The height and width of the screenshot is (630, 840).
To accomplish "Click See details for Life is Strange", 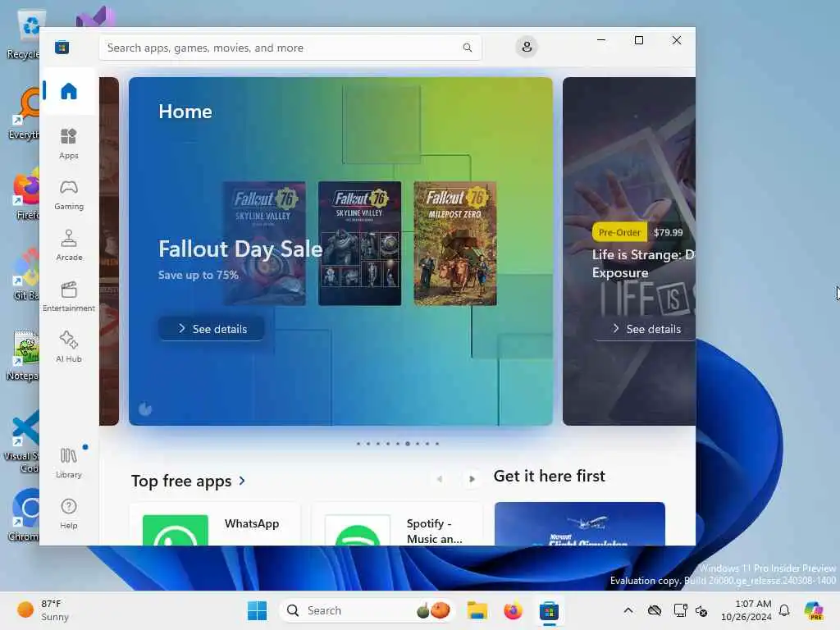I will coord(645,328).
